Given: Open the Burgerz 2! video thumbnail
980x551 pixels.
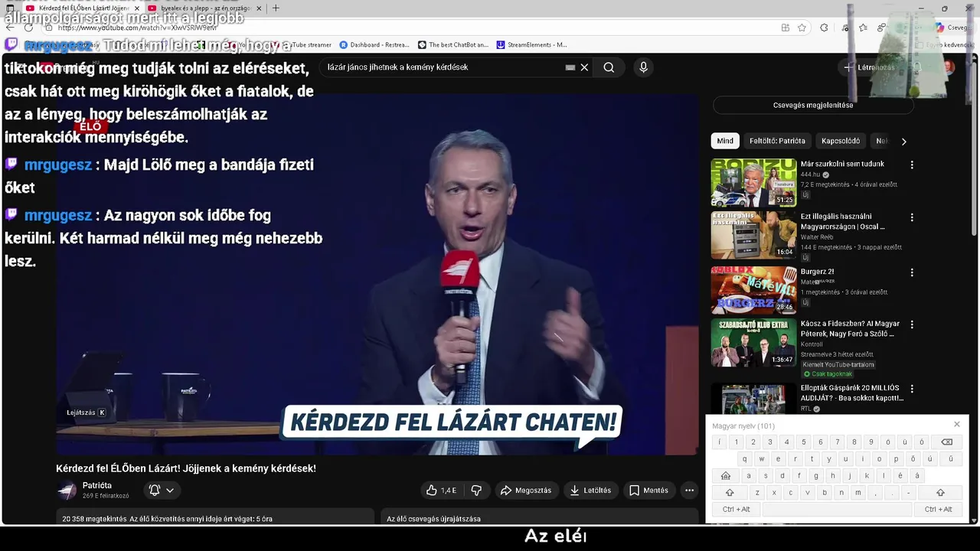Looking at the screenshot, I should click(753, 289).
